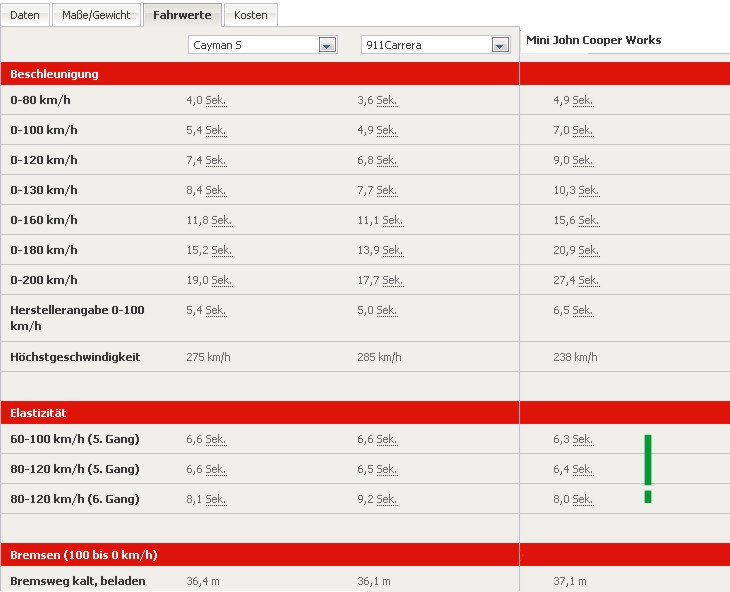Click the Sek. link after Cayman S 19,0

click(x=221, y=280)
